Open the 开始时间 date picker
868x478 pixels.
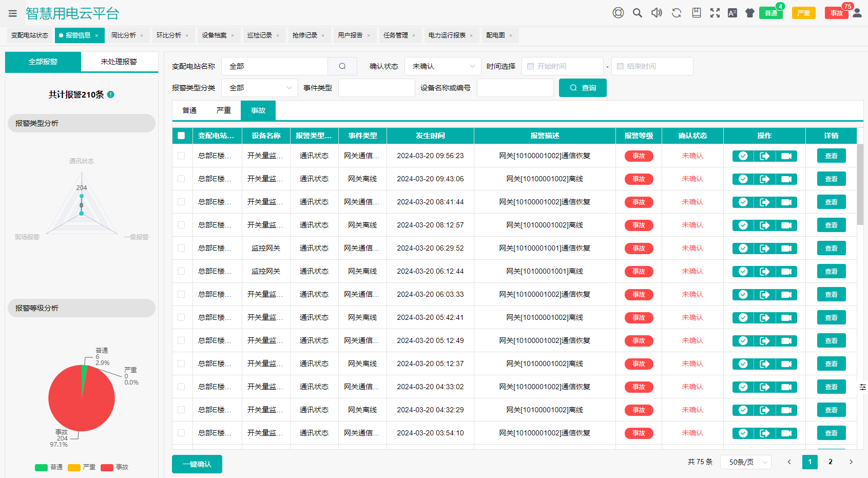[x=563, y=66]
